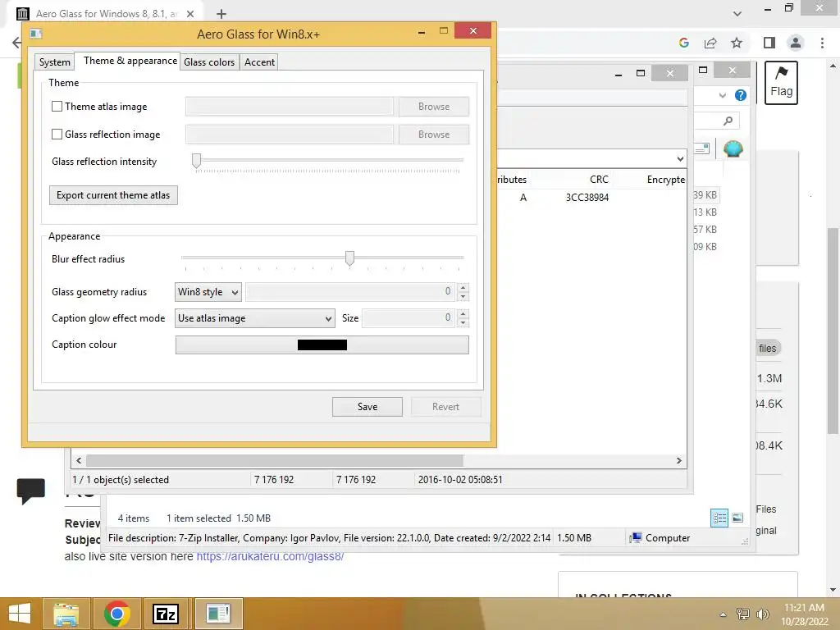Open the Caption glow effect mode dropdown

255,318
